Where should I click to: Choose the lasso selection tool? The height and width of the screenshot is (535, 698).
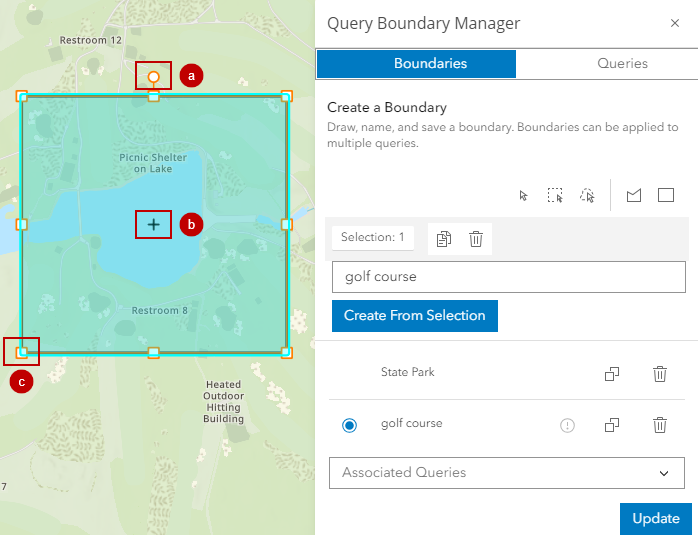click(587, 195)
